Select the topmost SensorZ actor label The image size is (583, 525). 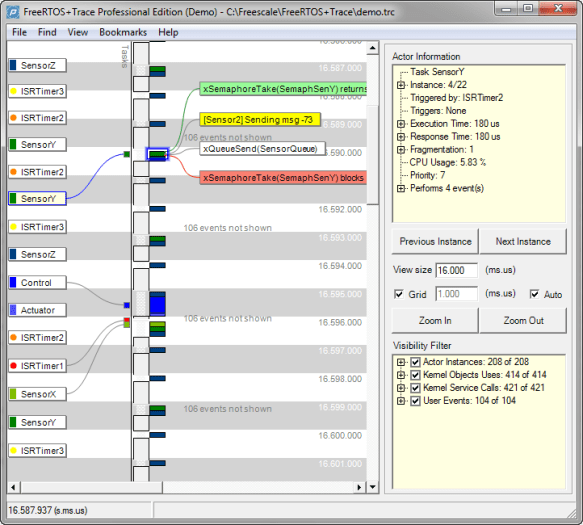[38, 65]
